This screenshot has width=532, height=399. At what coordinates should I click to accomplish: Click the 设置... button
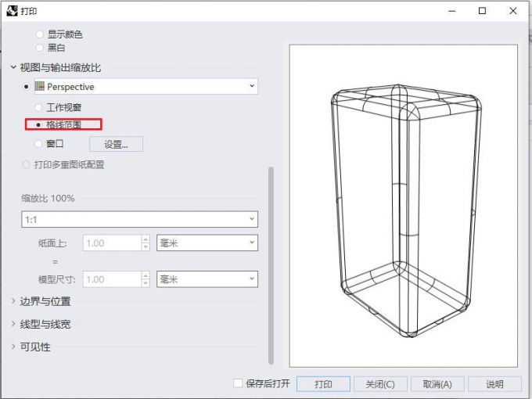pos(116,144)
